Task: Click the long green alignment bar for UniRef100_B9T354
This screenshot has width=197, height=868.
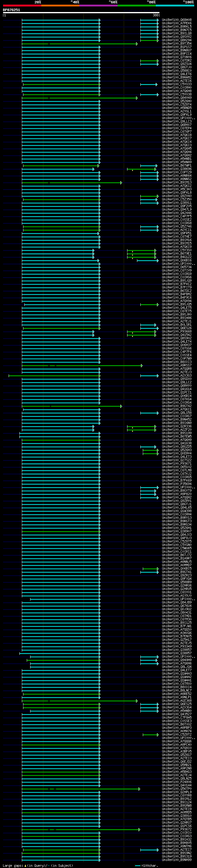Action: [80, 44]
